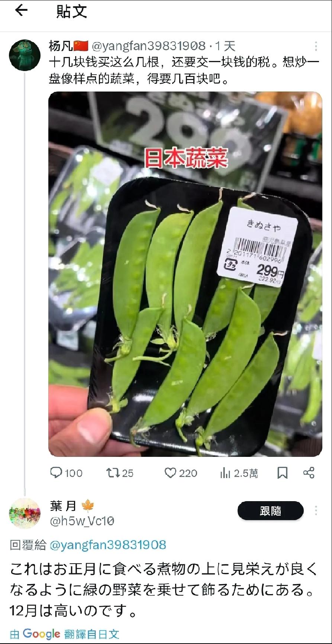Image resolution: width=332 pixels, height=644 pixels.
Task: Open 杨凡's profile avatar
Action: pos(25,55)
